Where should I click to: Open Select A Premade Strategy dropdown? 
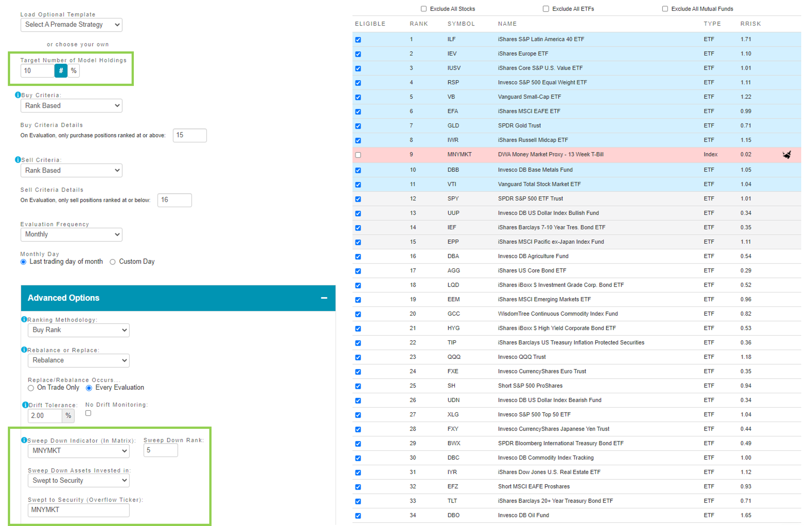tap(71, 24)
